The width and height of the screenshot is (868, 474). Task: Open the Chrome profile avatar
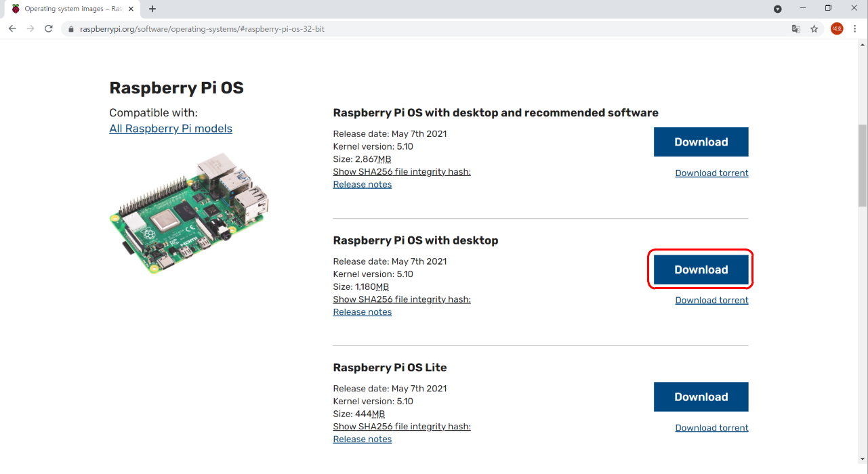pyautogui.click(x=837, y=29)
